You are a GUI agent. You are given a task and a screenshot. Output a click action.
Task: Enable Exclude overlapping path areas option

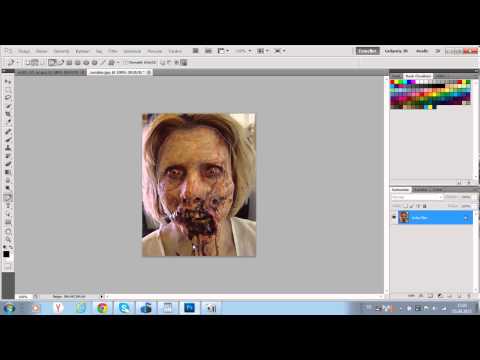click(184, 62)
